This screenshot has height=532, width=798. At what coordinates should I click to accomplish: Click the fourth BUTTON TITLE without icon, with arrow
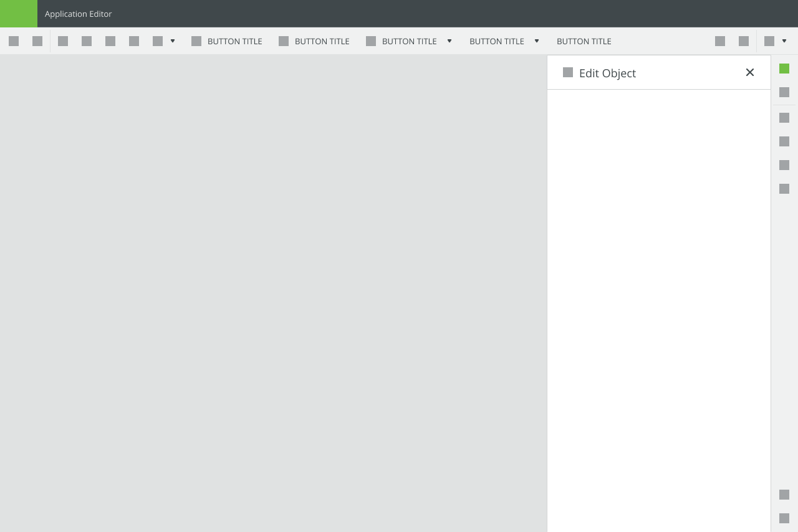point(497,41)
